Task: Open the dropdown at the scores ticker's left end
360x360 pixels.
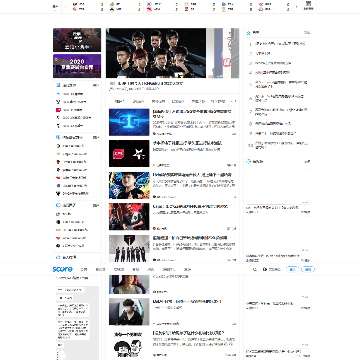Action: [55, 7]
